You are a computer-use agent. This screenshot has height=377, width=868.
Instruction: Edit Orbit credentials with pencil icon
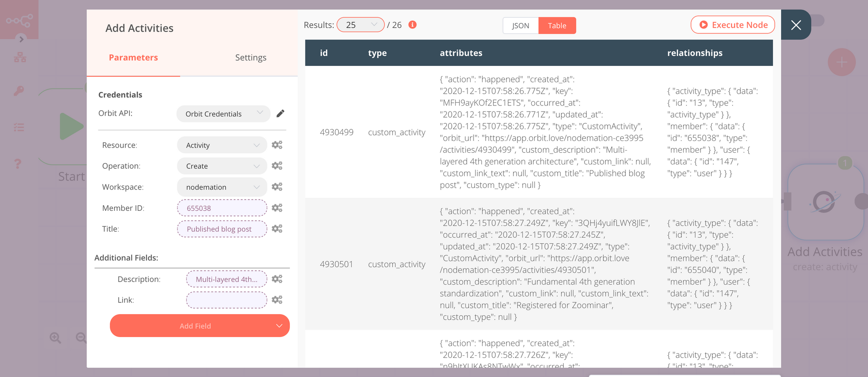coord(280,113)
